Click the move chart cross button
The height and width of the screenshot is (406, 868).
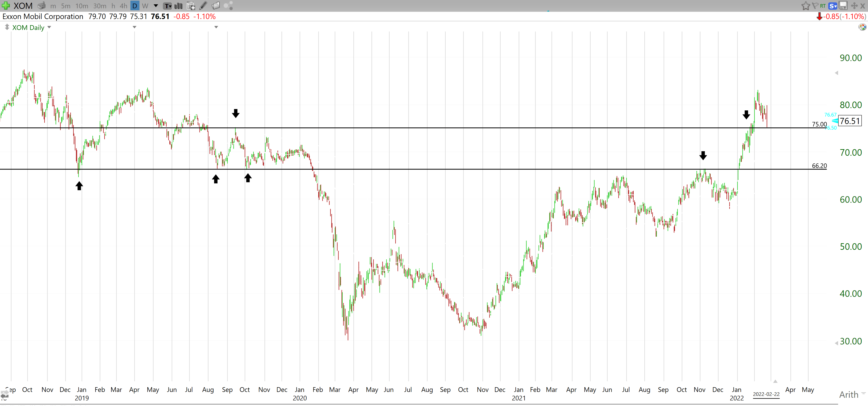[x=854, y=6]
